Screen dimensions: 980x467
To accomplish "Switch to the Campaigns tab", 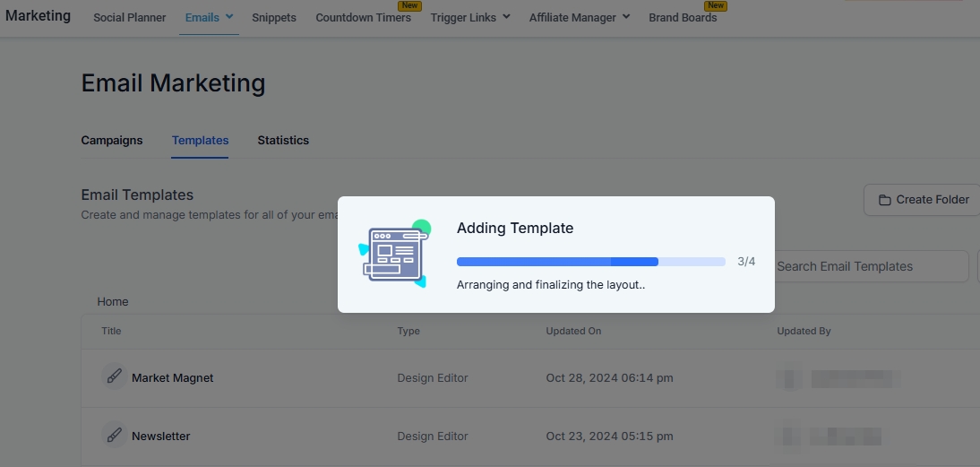I will [x=112, y=140].
